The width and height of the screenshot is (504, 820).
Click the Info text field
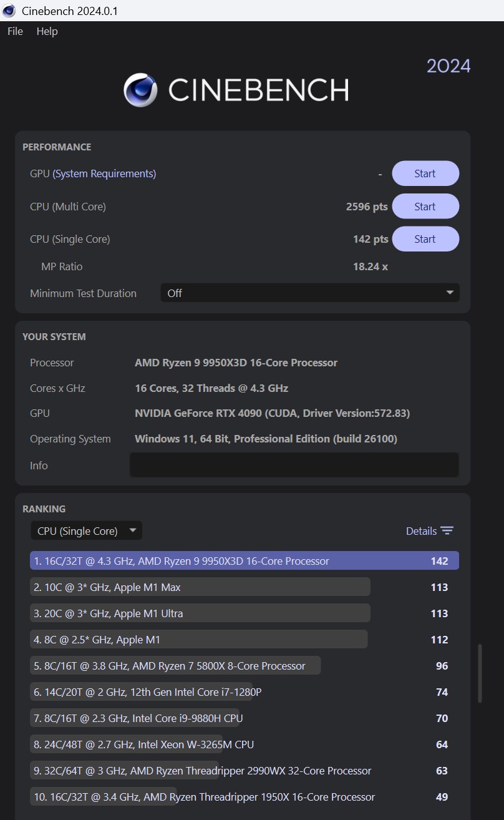[294, 465]
